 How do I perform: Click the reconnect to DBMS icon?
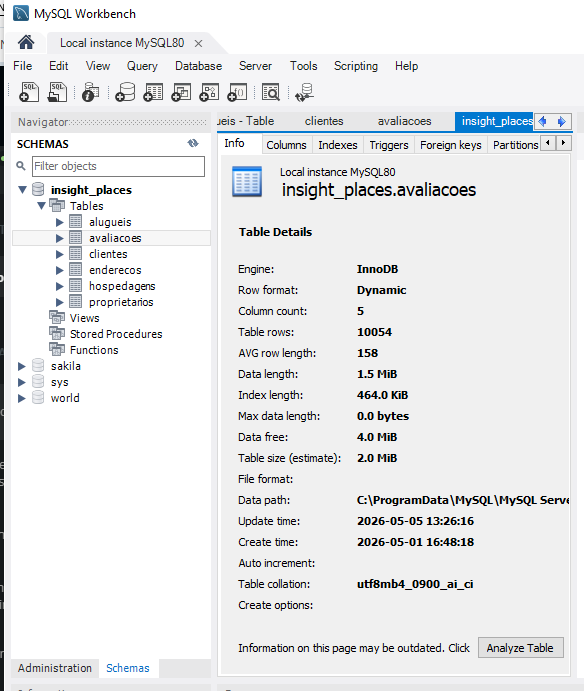[305, 92]
